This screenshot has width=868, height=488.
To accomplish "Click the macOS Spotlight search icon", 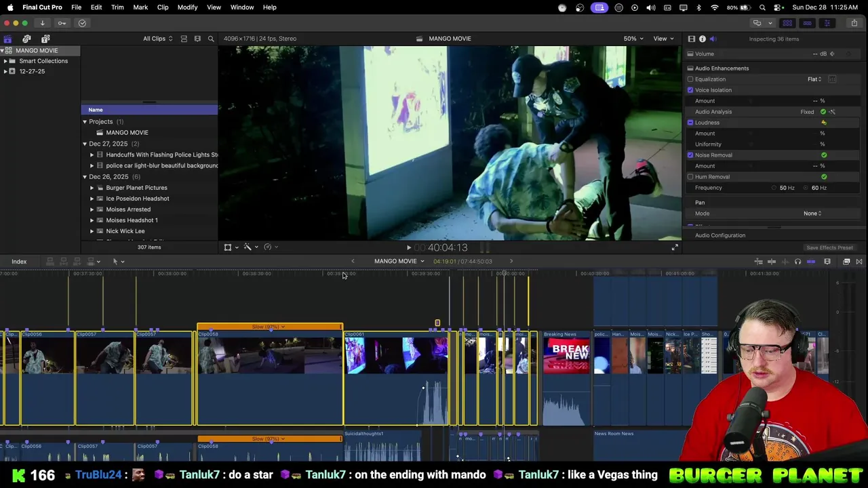I will pyautogui.click(x=763, y=7).
